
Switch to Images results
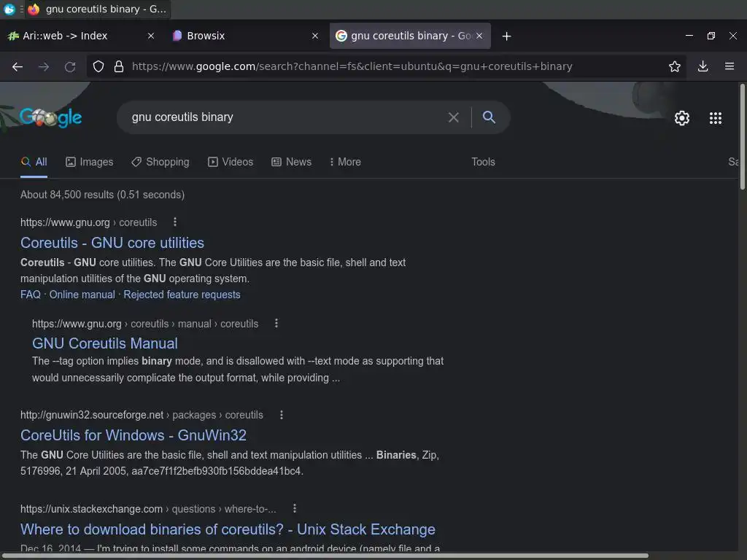pos(90,162)
